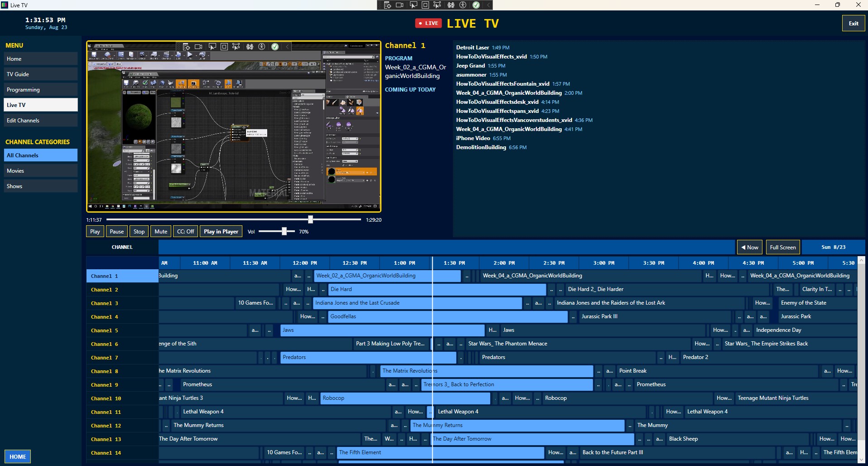
Task: Jump the guide to Now
Action: 749,248
